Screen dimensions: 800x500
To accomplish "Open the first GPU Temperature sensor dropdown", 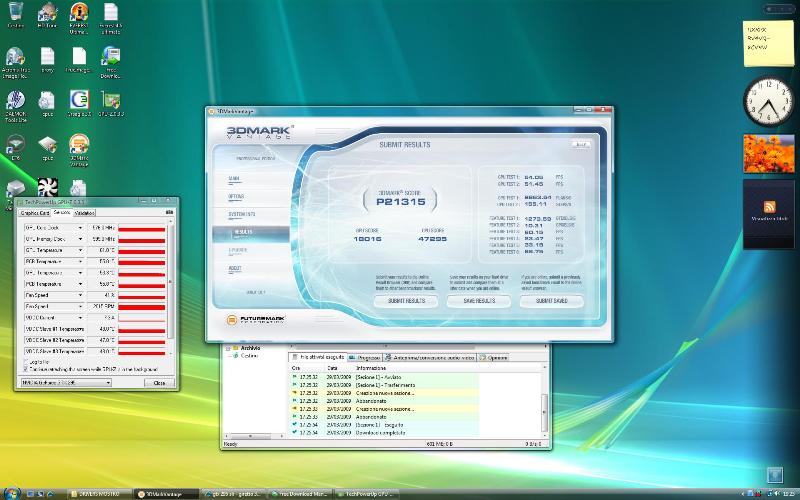I will point(80,250).
